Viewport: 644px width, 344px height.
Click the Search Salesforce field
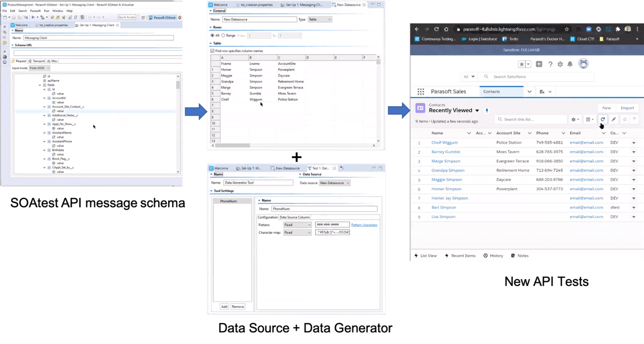pos(536,77)
